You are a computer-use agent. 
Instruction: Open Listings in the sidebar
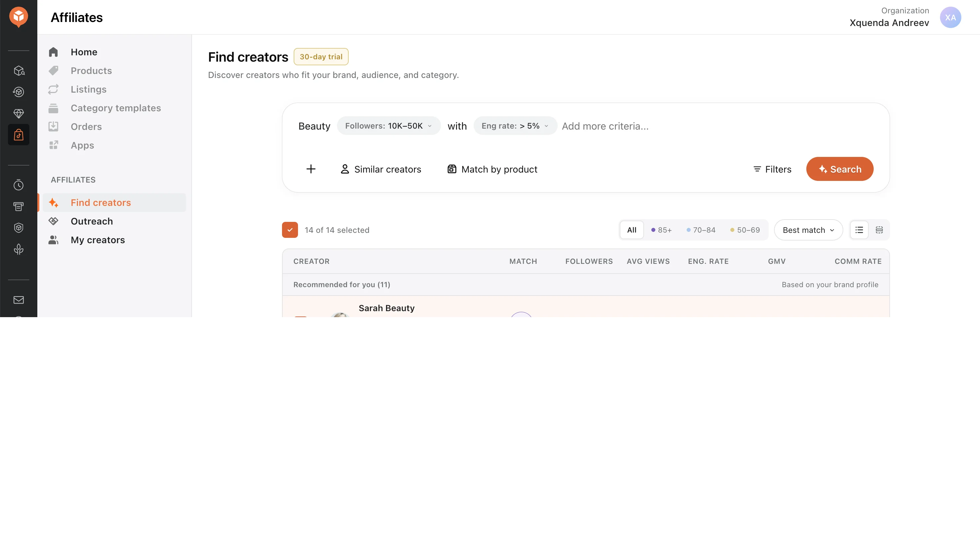[x=88, y=89]
